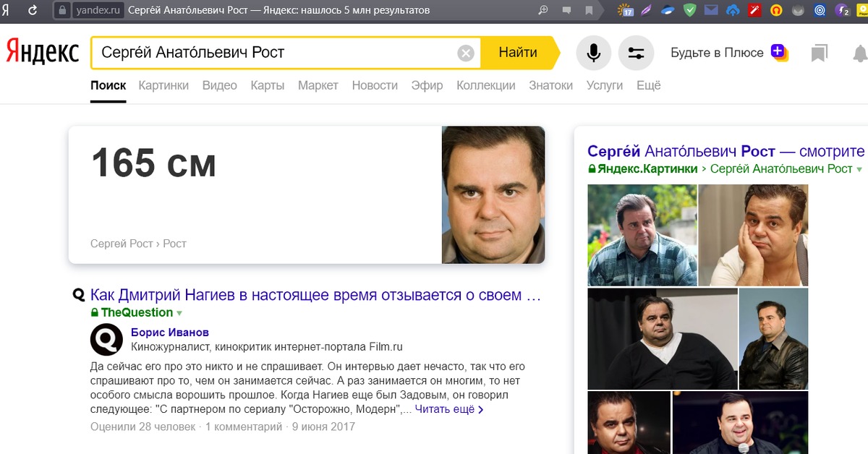868x454 pixels.
Task: Open the portrait thumbnail in 165 см card
Action: [x=493, y=194]
